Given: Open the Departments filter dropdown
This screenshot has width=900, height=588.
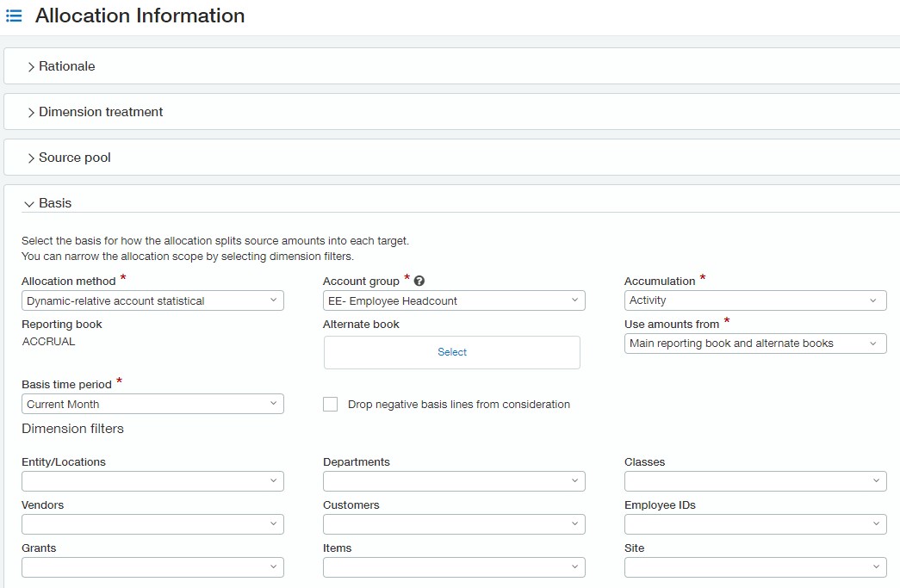Looking at the screenshot, I should coord(454,481).
